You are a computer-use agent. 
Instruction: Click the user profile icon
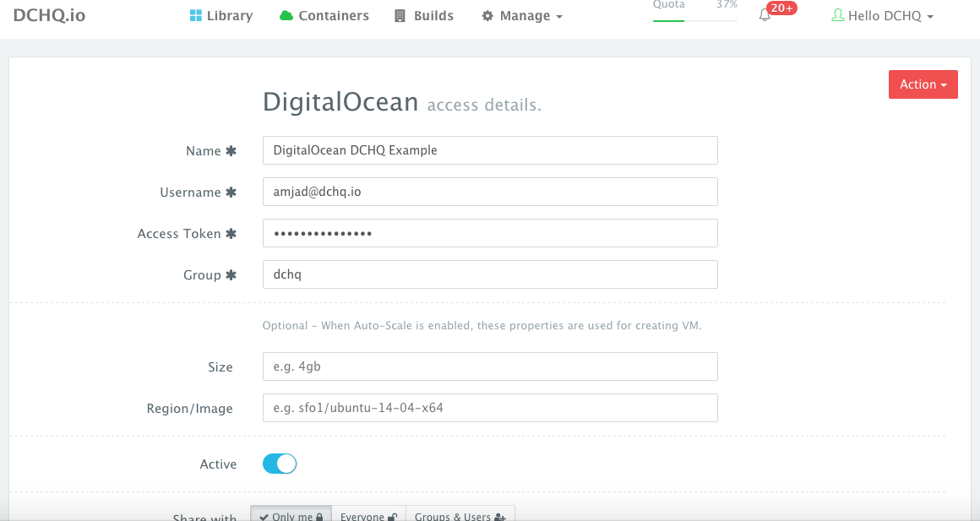coord(837,15)
